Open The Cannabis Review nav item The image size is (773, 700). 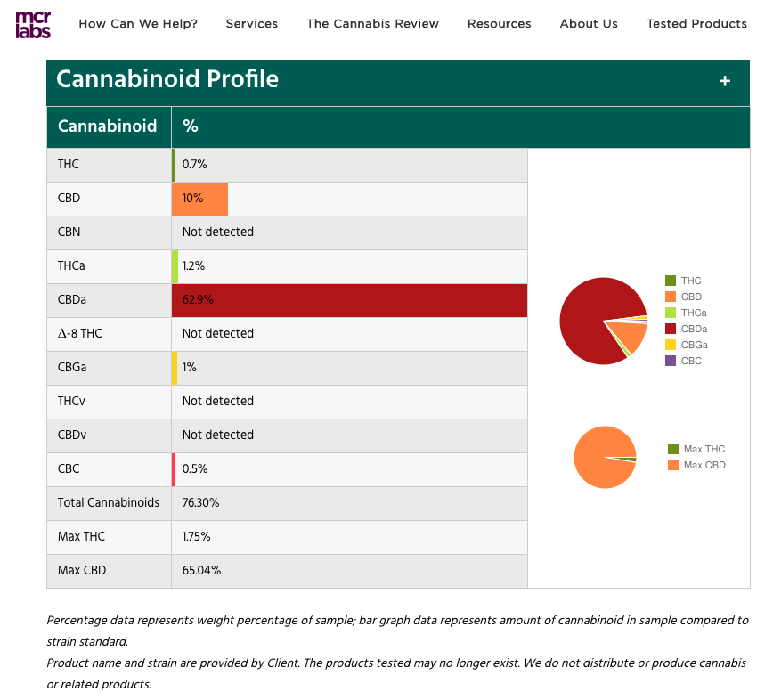[372, 24]
